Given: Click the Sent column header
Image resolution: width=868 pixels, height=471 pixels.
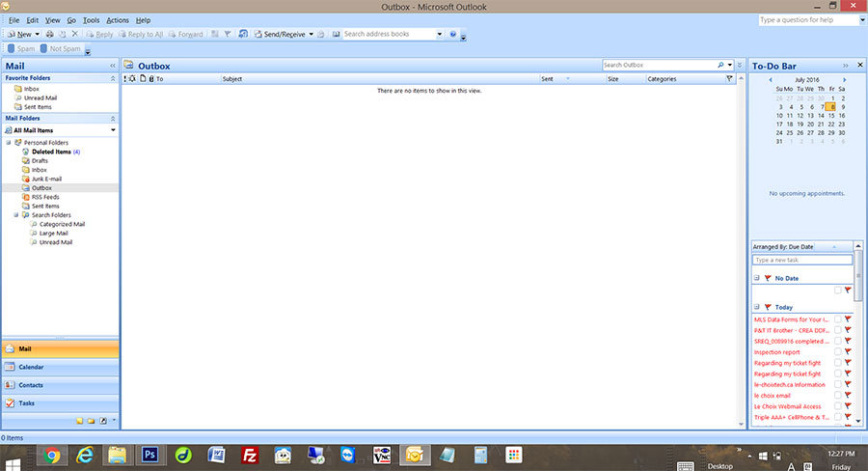Looking at the screenshot, I should click(x=572, y=79).
